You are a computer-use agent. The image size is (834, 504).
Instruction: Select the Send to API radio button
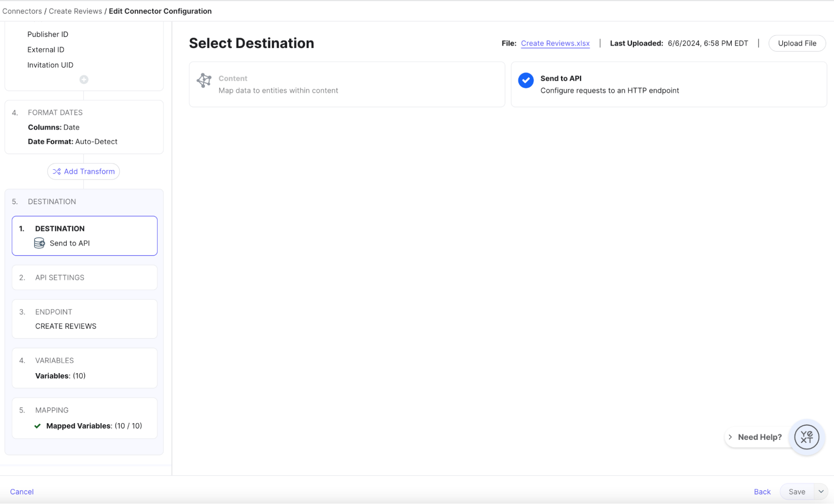525,78
